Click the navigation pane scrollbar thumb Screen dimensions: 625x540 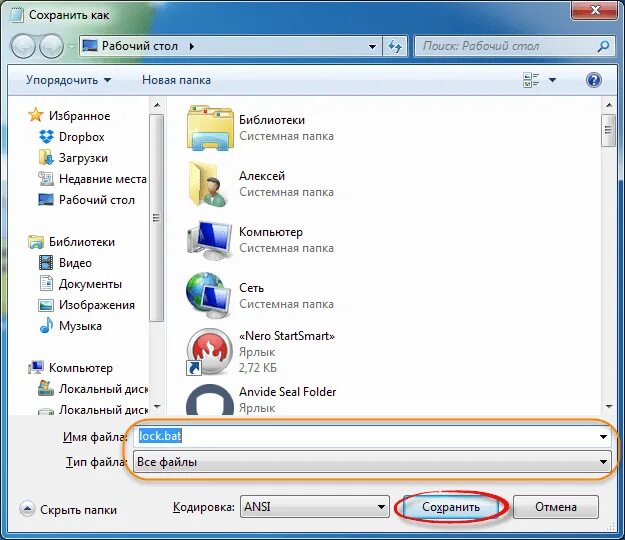[x=156, y=218]
